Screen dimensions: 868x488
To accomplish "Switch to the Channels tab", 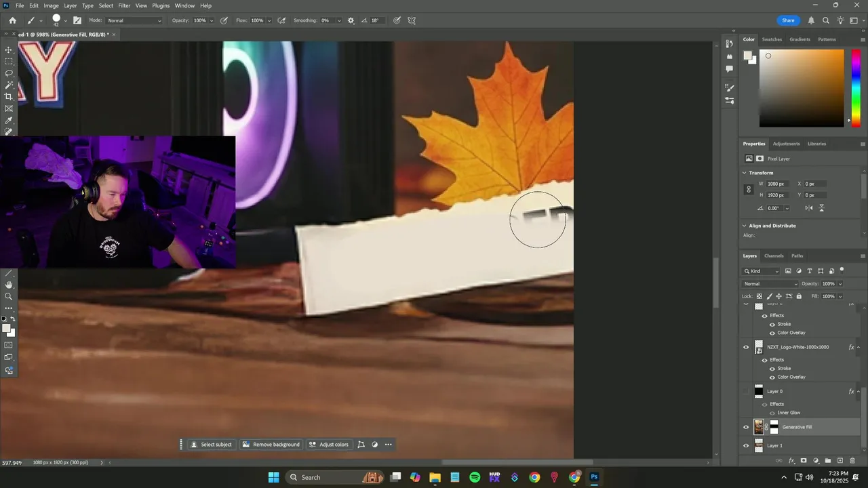I will coord(774,256).
